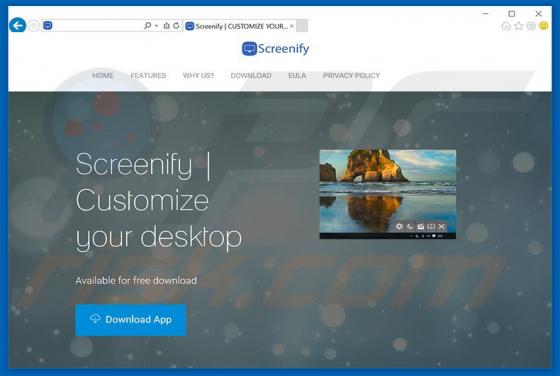560x376 pixels.
Task: Click the picture icon in preview toolbar
Action: click(x=420, y=226)
